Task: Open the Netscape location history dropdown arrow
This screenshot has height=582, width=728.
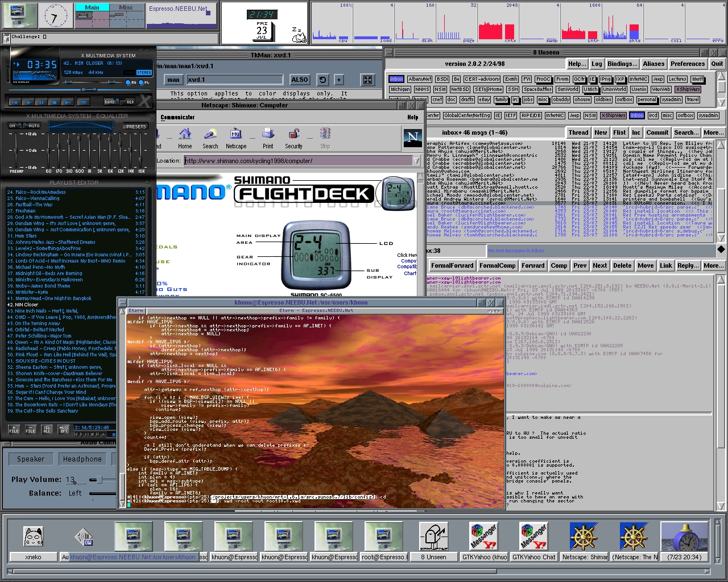Action: (417, 161)
